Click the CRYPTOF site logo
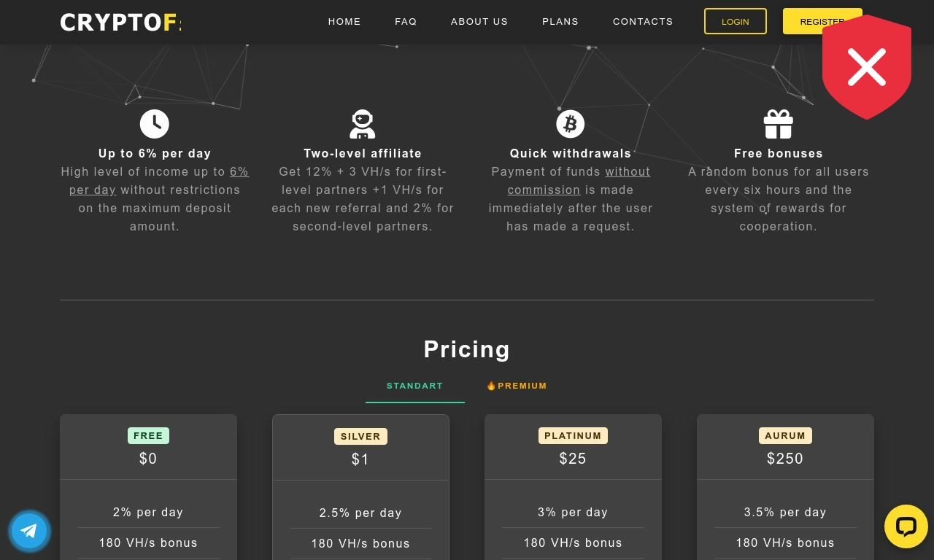 [120, 22]
